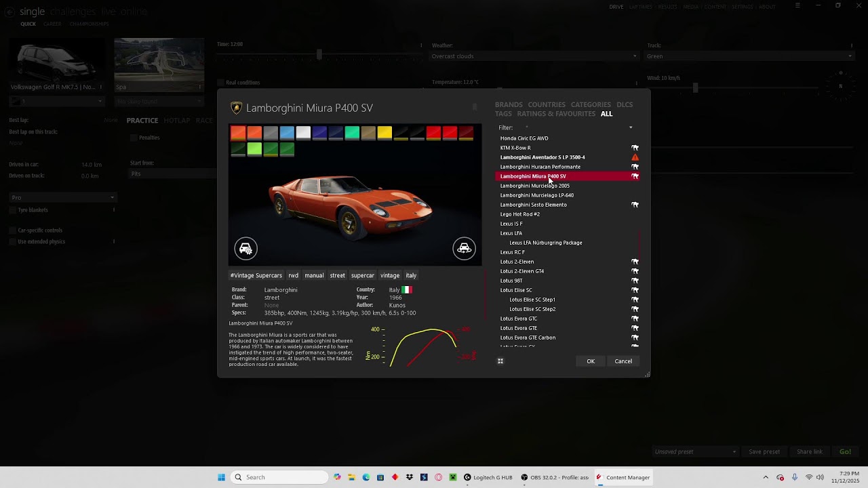This screenshot has width=868, height=488.
Task: Switch to RATINGS & FAVOURITES tab
Action: point(556,114)
